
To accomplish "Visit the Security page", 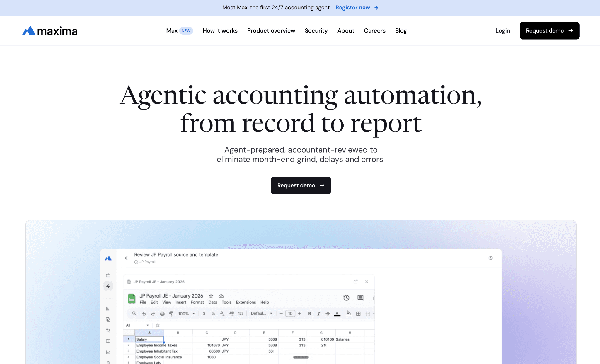I will pyautogui.click(x=316, y=31).
